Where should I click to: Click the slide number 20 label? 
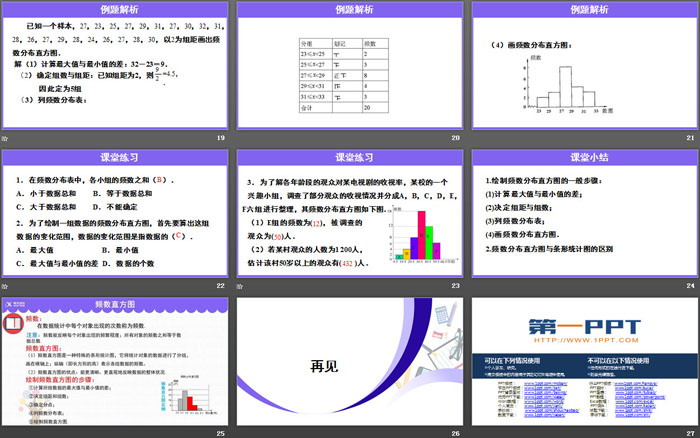click(x=455, y=138)
